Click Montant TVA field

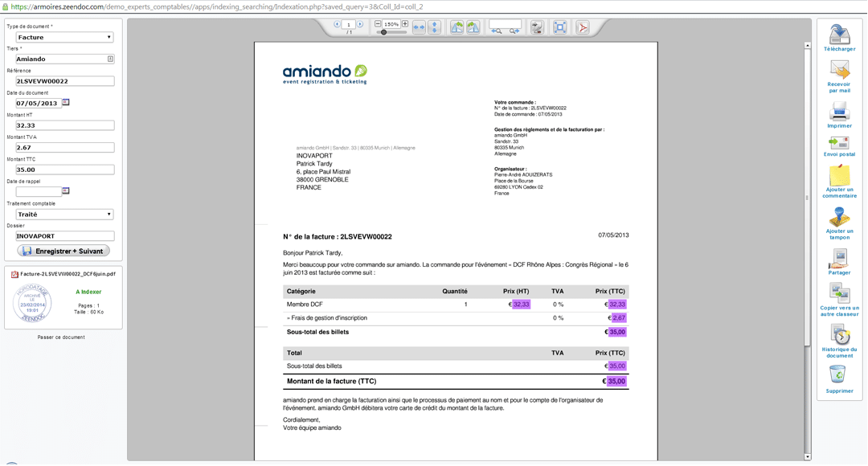(65, 147)
